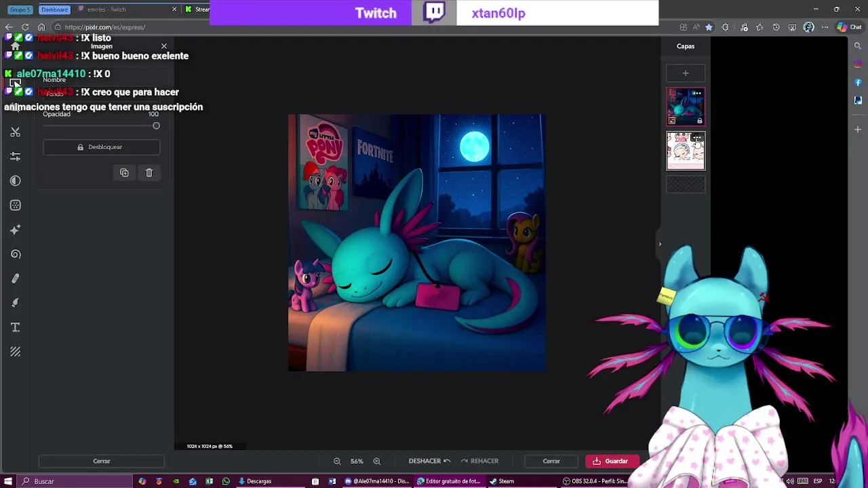Viewport: 868px width, 488px height.
Task: Open PayPal in the Edge sidebar
Action: (x=858, y=100)
